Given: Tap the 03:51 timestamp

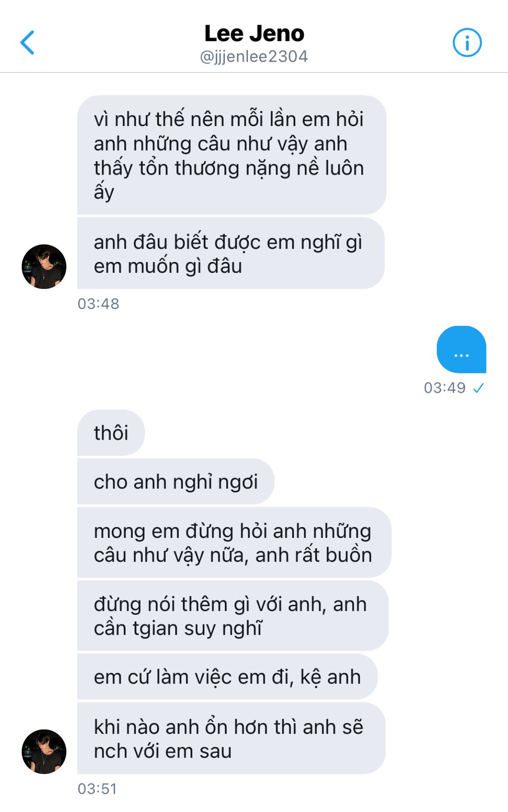Looking at the screenshot, I should tap(97, 789).
